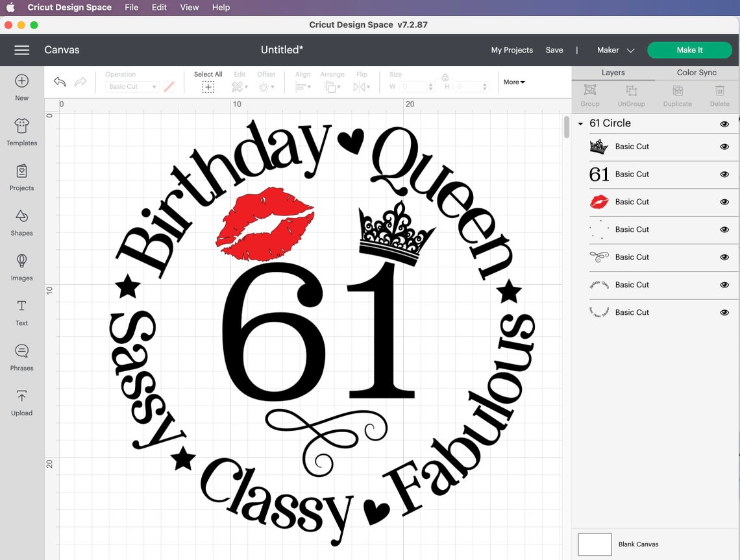The image size is (740, 560).
Task: Open the Phrases panel
Action: tap(21, 356)
